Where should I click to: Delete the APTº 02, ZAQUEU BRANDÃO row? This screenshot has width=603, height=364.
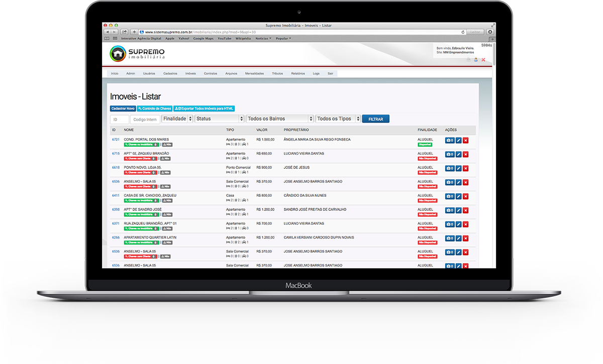465,155
